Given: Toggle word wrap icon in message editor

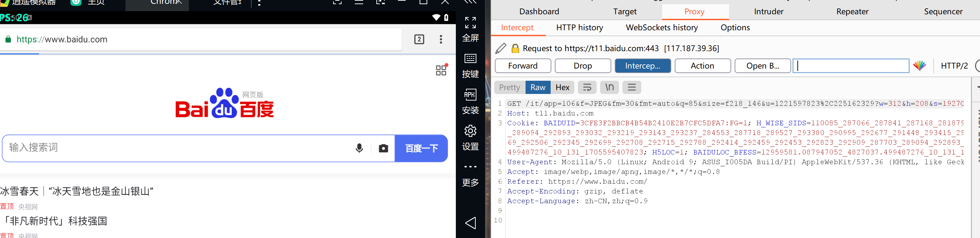Looking at the screenshot, I should [587, 87].
